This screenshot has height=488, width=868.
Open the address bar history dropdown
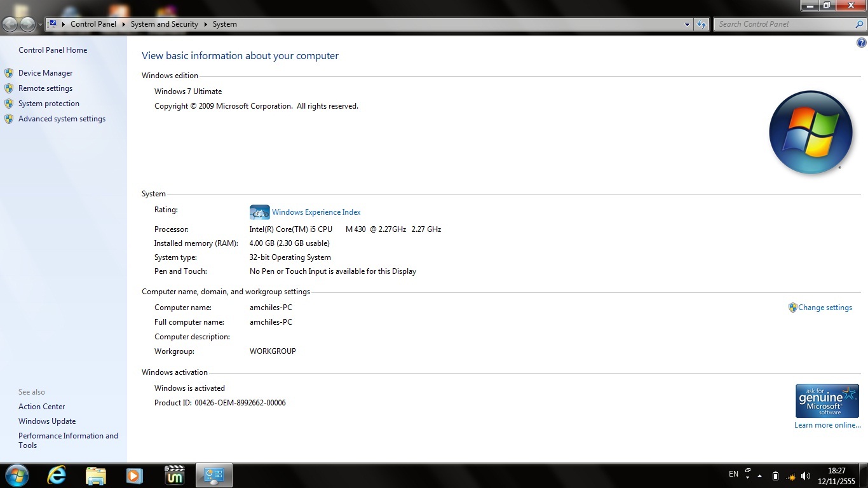coord(687,24)
